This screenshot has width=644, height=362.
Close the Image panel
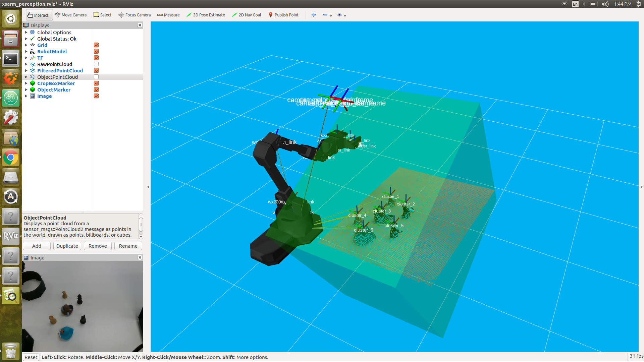click(140, 257)
